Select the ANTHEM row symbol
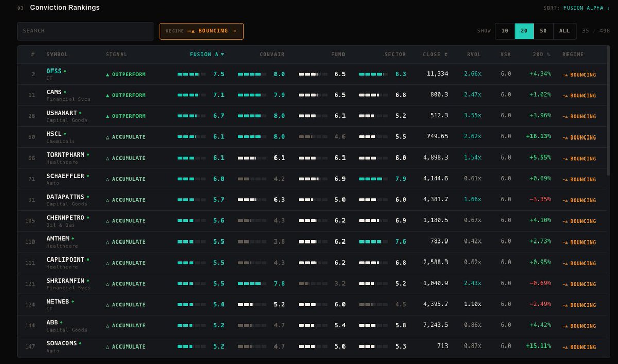Viewport: 618px width, 364px height. 58,239
